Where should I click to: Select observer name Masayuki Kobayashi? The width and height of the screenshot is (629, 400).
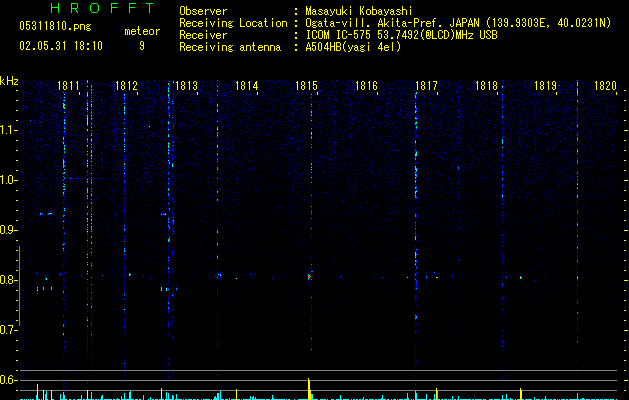(359, 11)
